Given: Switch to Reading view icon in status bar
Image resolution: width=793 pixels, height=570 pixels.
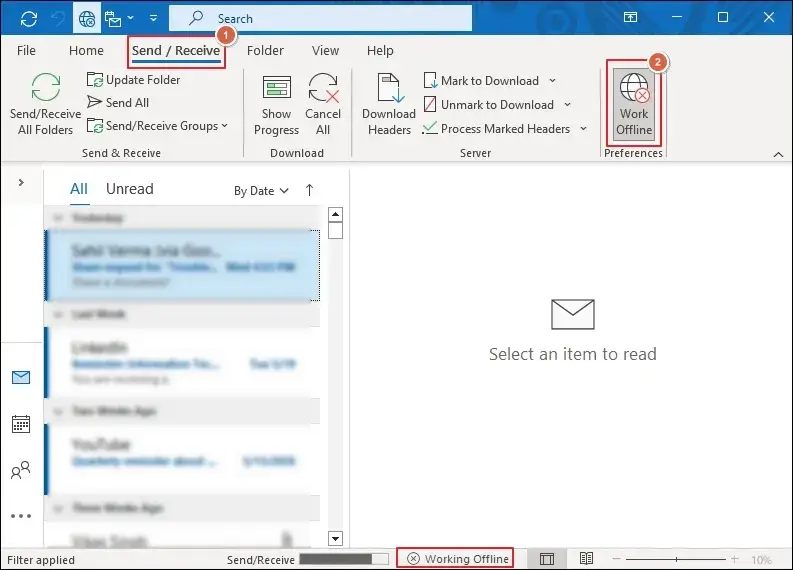Looking at the screenshot, I should [587, 558].
